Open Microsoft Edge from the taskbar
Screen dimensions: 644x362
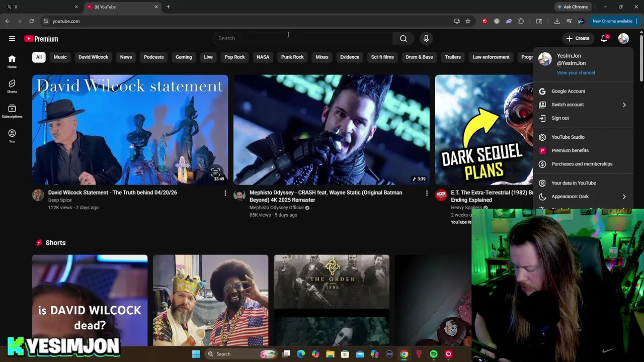[x=301, y=354]
